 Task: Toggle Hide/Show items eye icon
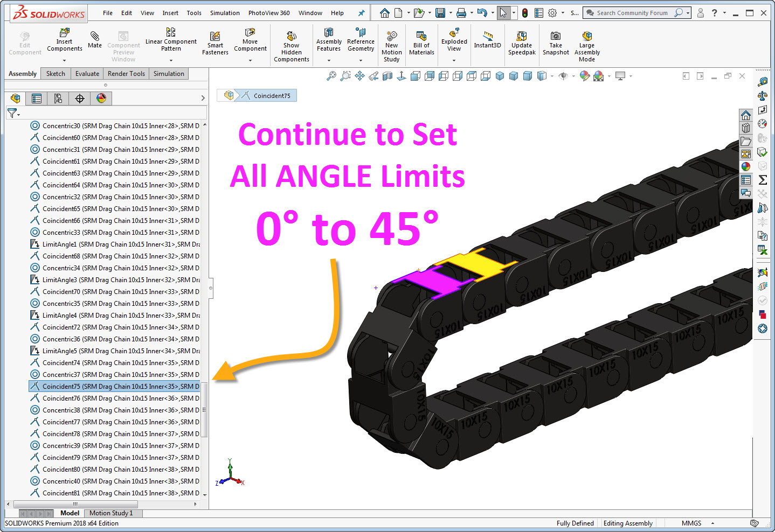click(563, 76)
